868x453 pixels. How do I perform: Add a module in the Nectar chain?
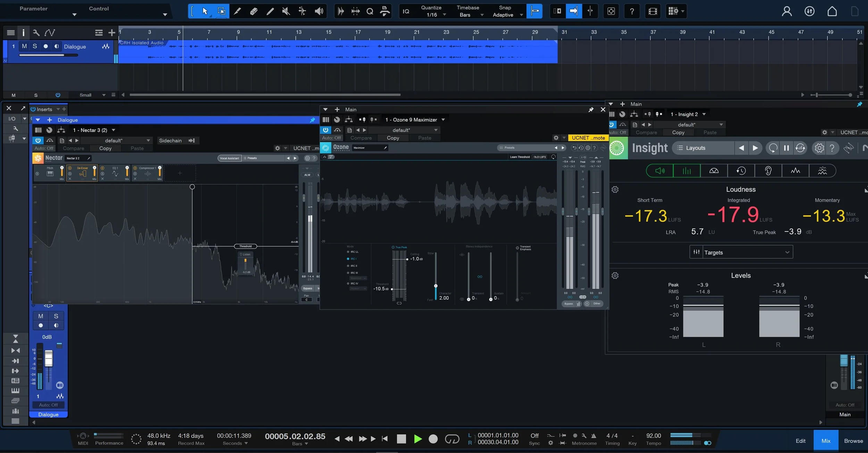click(180, 173)
